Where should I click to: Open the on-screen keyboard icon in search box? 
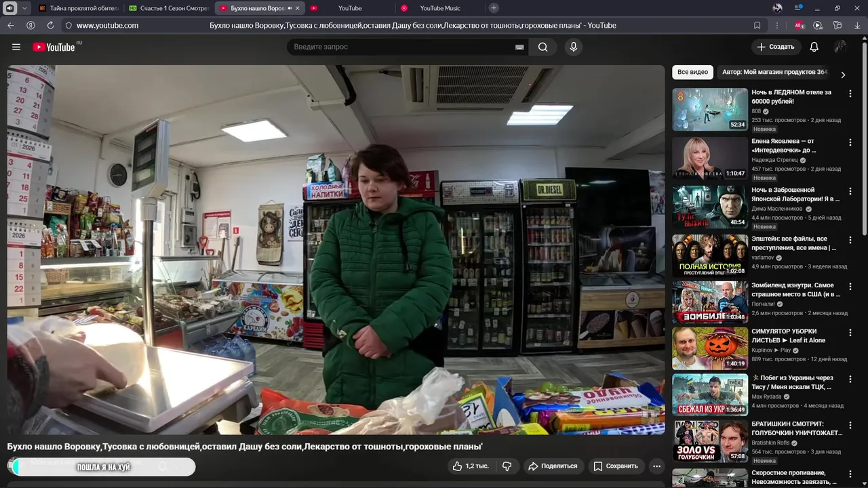click(x=519, y=47)
